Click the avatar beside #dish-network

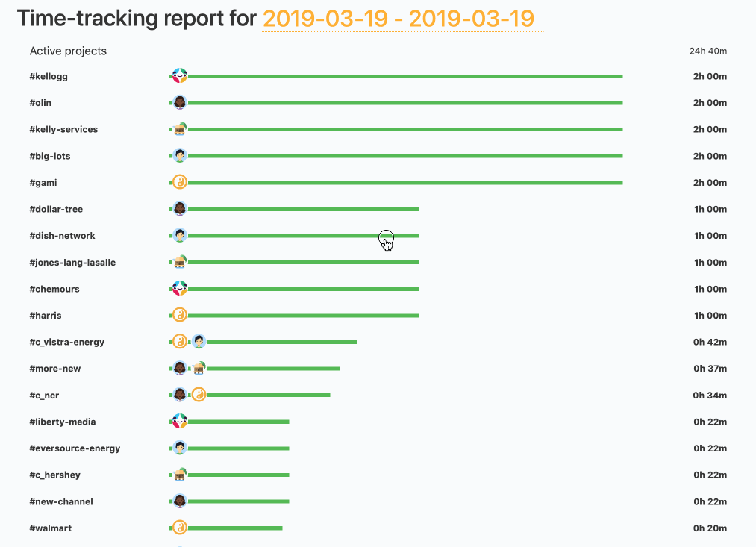click(x=179, y=235)
